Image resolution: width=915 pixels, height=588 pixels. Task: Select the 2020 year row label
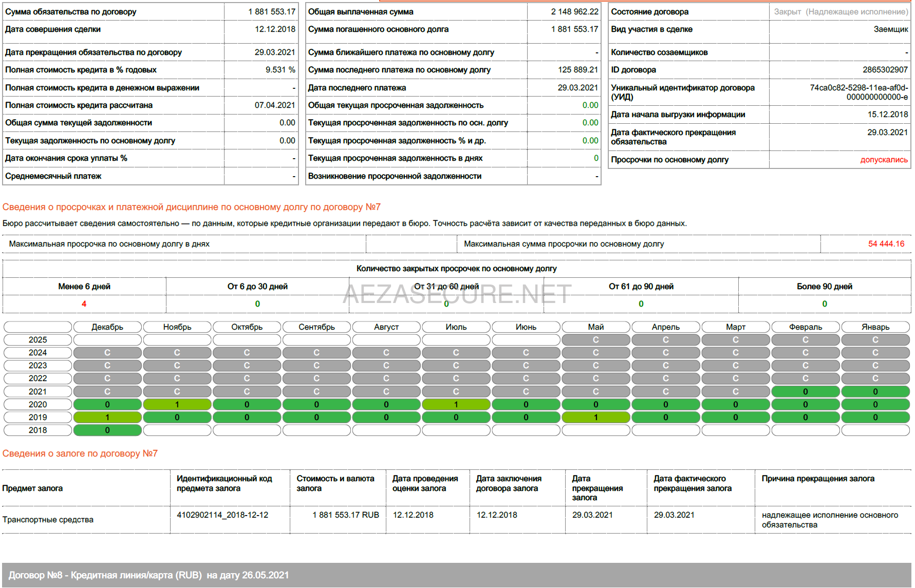click(38, 405)
